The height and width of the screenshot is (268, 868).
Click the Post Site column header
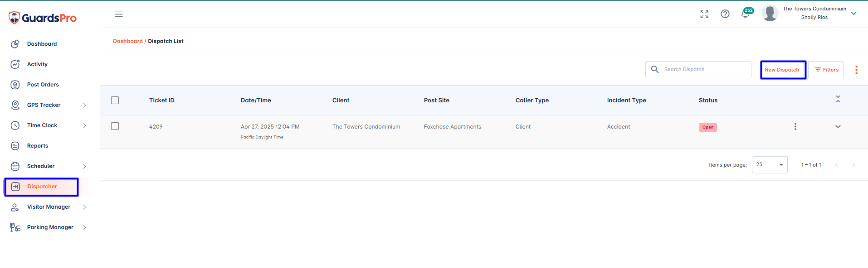pos(437,100)
